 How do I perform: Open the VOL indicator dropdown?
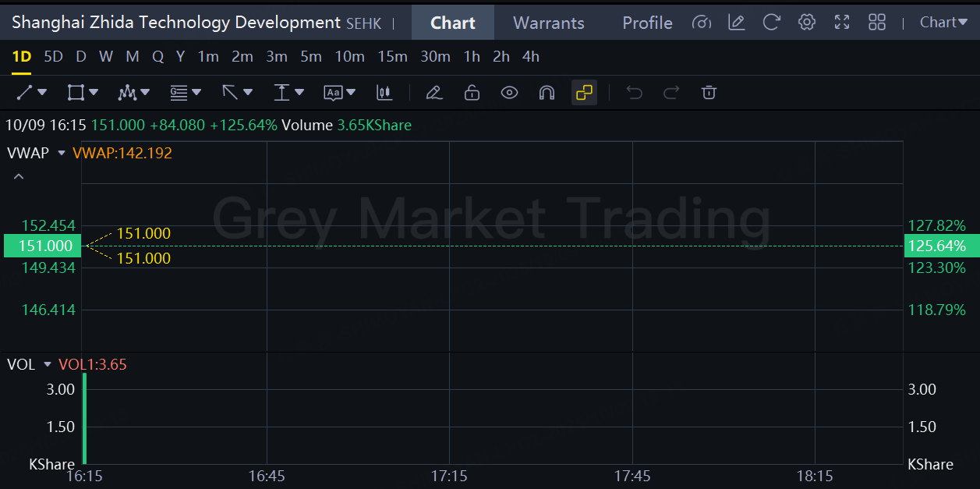pyautogui.click(x=48, y=364)
